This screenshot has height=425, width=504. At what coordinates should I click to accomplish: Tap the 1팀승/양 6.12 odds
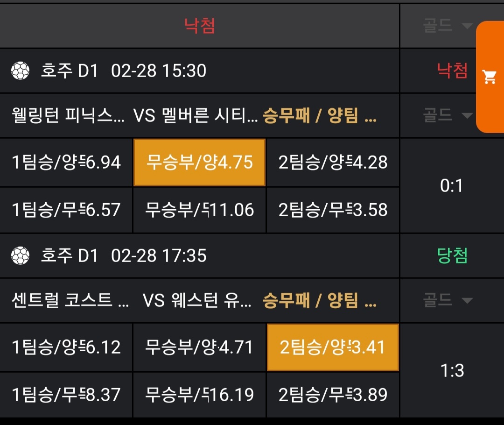[x=66, y=347]
